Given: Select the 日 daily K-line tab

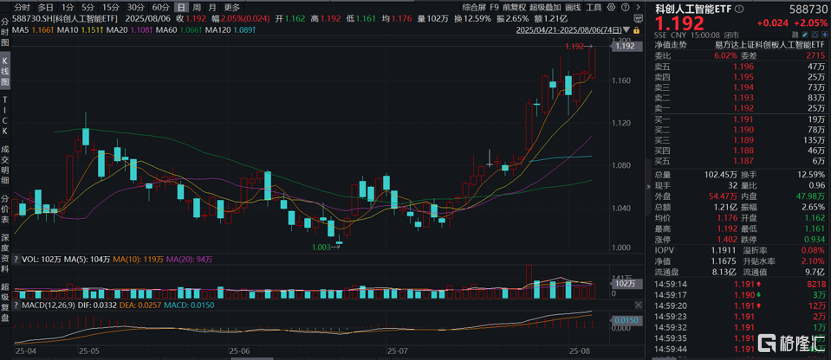Looking at the screenshot, I should (x=182, y=7).
